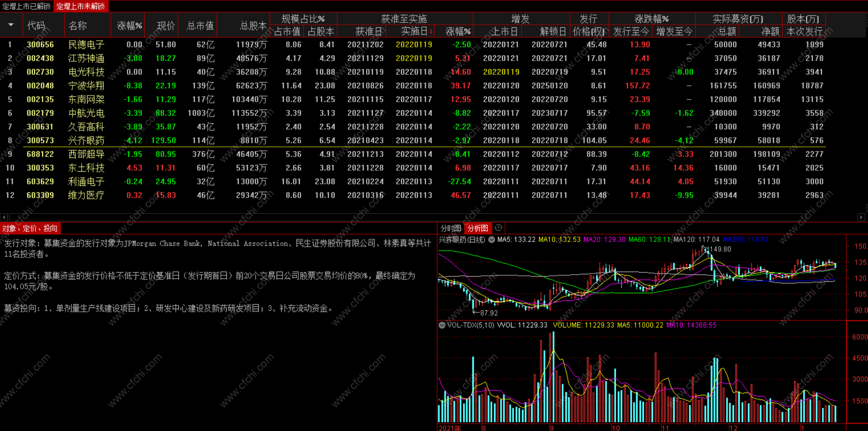Select the 东土科技 stock name

tap(86, 168)
